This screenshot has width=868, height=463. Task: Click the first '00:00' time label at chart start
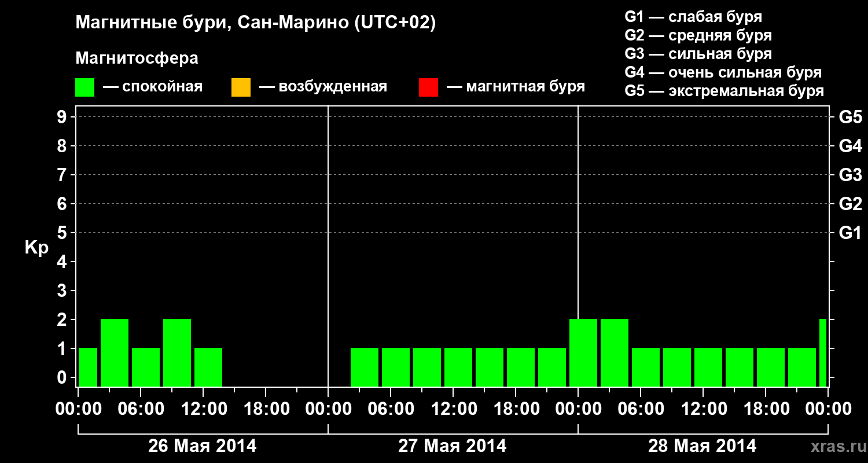point(78,409)
